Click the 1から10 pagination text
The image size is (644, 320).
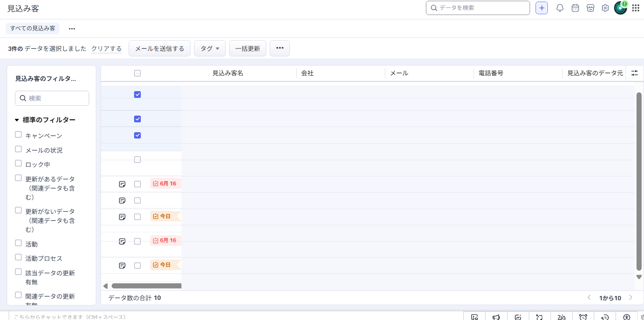[x=610, y=298]
